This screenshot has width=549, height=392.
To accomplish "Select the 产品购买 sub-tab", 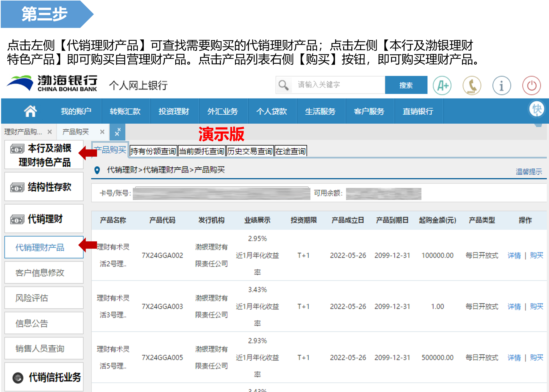I will [110, 150].
